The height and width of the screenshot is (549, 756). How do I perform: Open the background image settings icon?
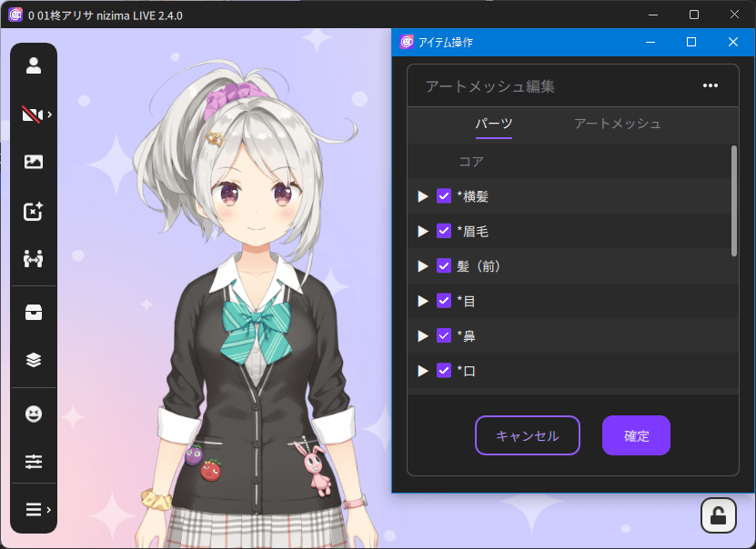click(34, 162)
